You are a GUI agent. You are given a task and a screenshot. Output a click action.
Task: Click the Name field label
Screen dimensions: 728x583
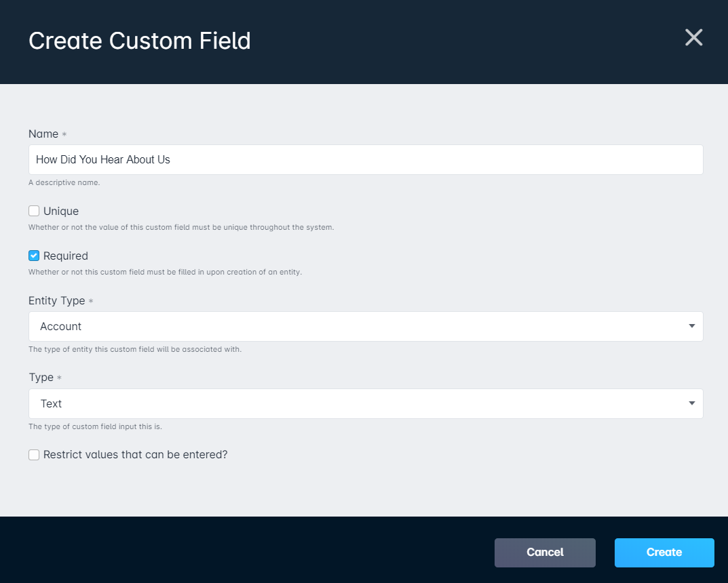(43, 134)
